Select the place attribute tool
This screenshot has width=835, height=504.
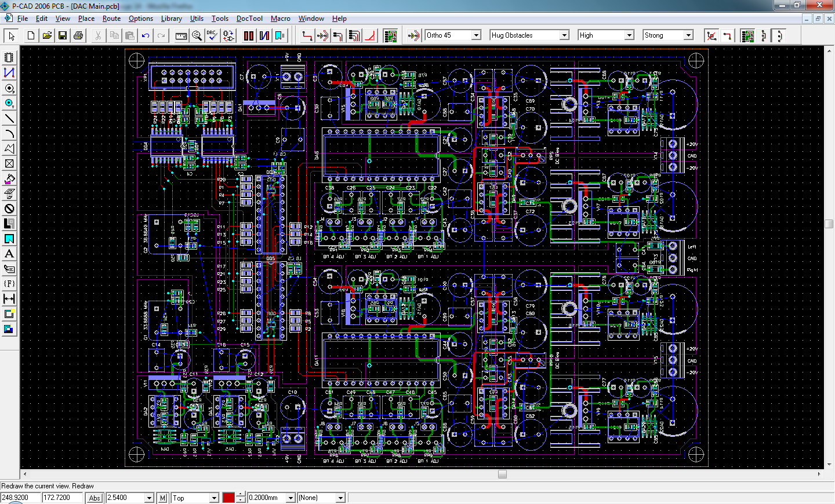coord(9,269)
